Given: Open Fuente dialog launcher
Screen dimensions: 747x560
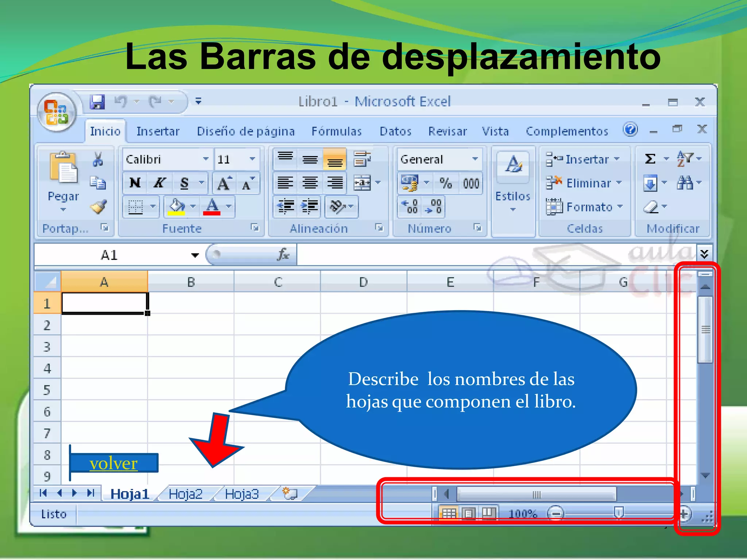Looking at the screenshot, I should (255, 228).
